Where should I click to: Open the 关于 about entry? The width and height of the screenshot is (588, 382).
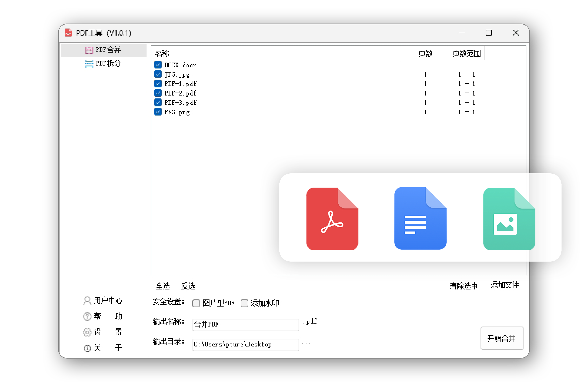click(x=103, y=348)
